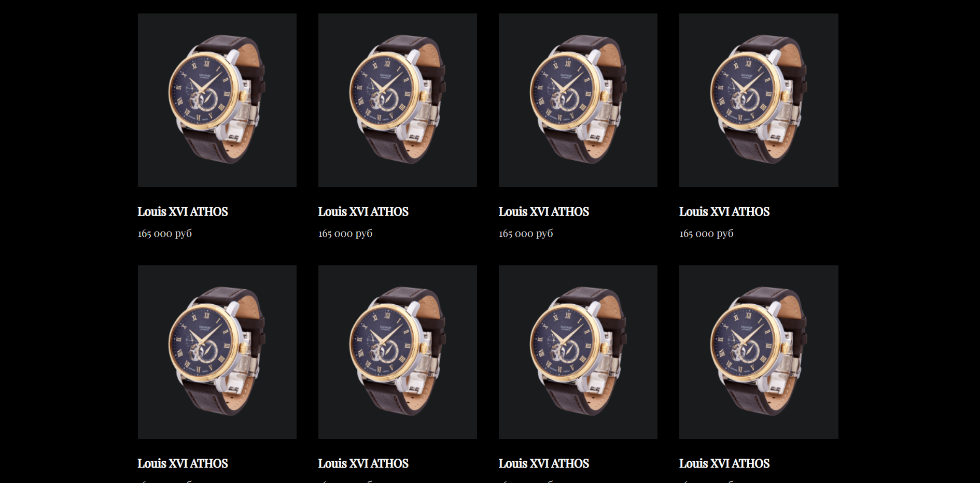Select third watch photo in bottom row
980x483 pixels.
578,352
